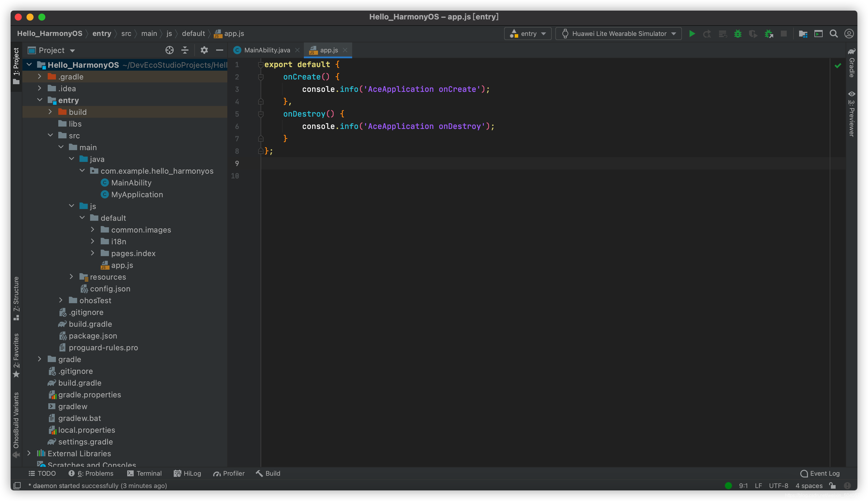Toggle the 1: Project tool window
The width and height of the screenshot is (868, 501).
[16, 66]
